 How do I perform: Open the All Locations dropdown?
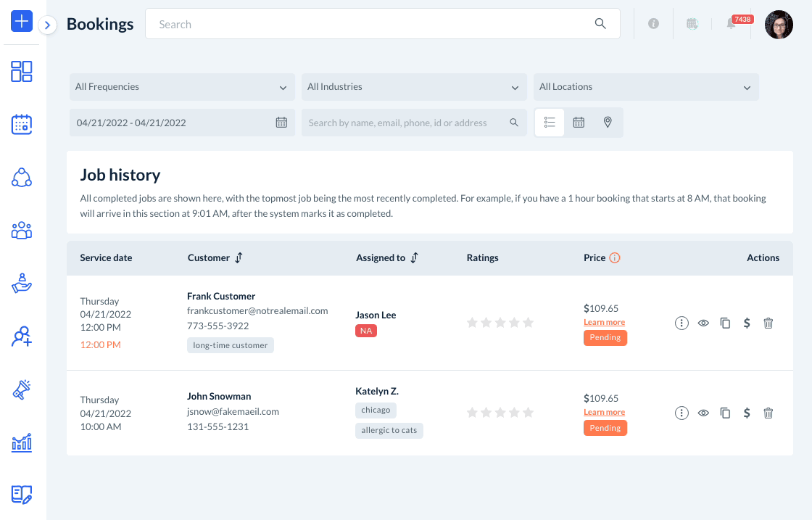coord(646,87)
